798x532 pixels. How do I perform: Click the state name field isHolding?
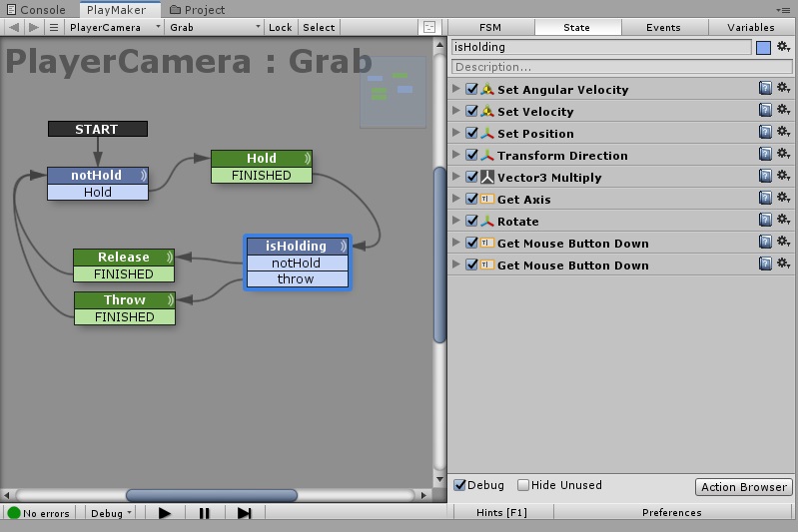coord(601,47)
